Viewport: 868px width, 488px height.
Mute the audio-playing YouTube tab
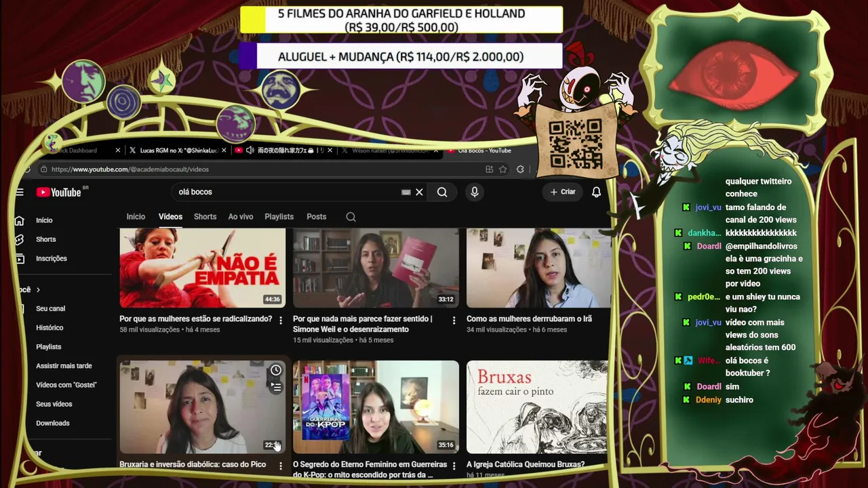point(250,150)
